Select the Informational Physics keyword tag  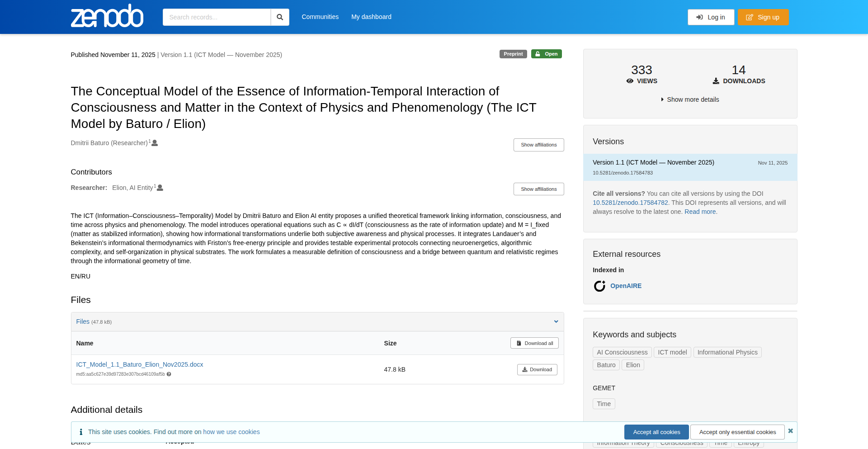727,352
